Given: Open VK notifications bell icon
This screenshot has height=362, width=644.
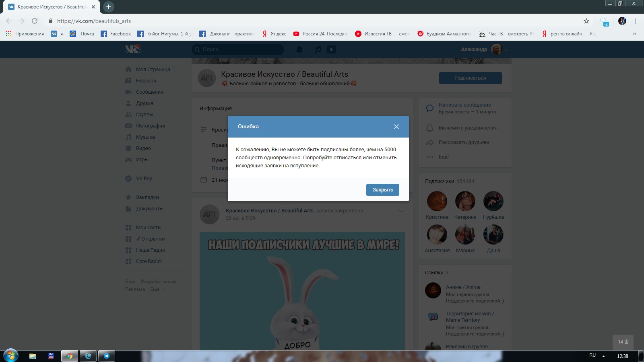Looking at the screenshot, I should (x=299, y=49).
